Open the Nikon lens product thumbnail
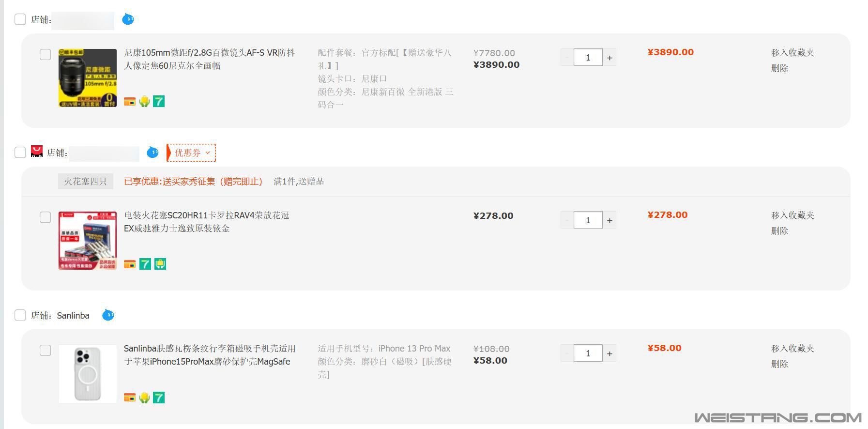Screen dimensions: 868x429 coord(87,77)
